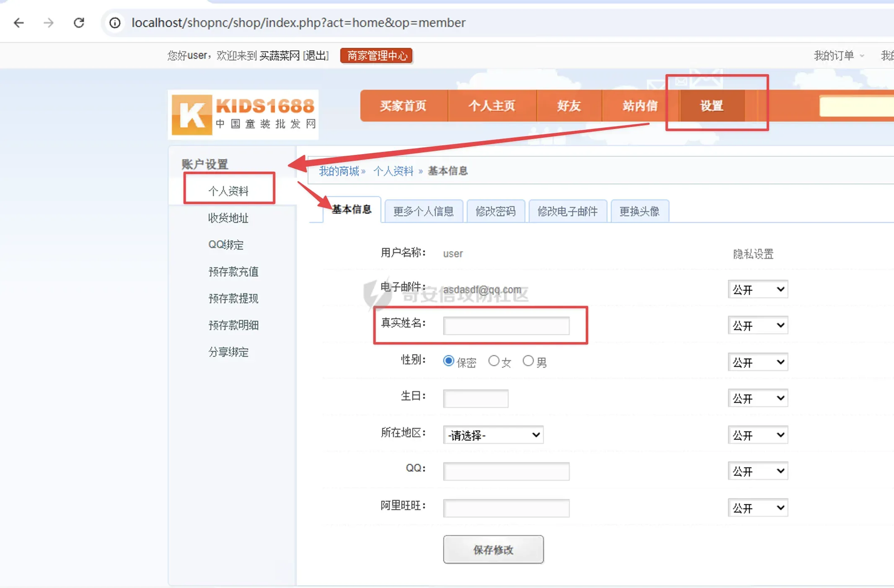Click the browser back arrow

[18, 23]
